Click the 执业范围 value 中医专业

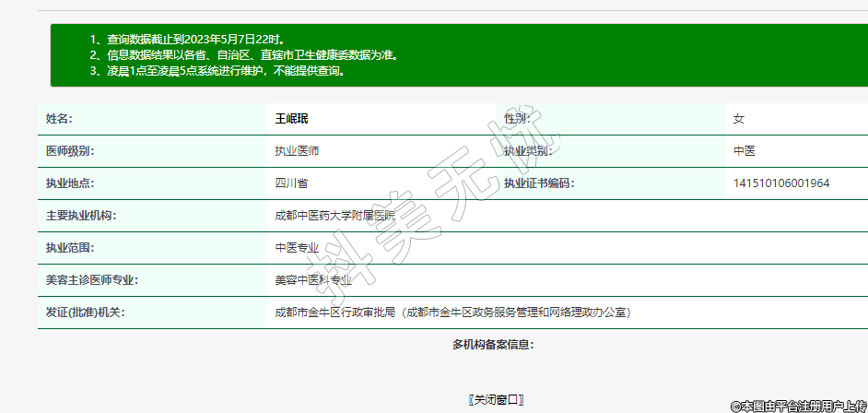[297, 248]
